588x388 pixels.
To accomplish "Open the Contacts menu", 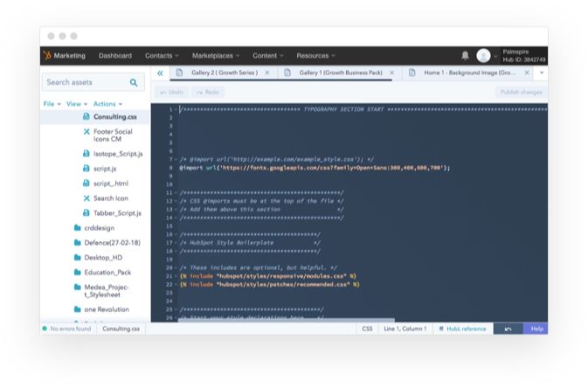I will (162, 56).
